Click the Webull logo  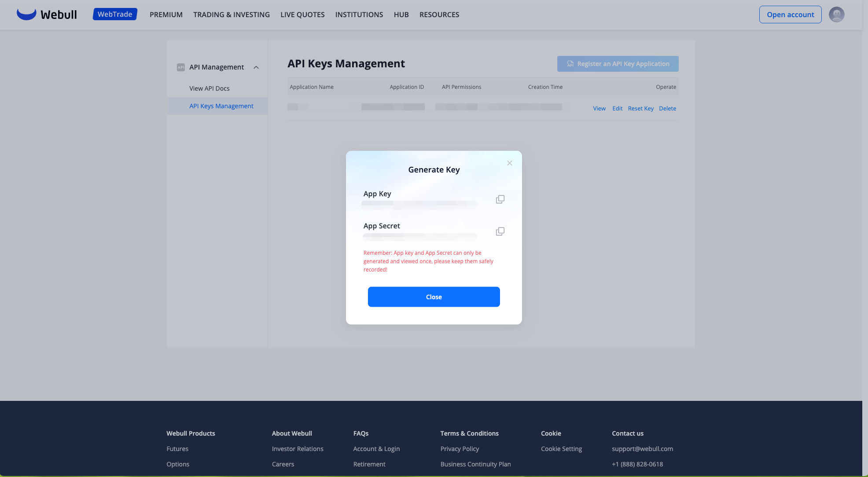click(x=47, y=15)
